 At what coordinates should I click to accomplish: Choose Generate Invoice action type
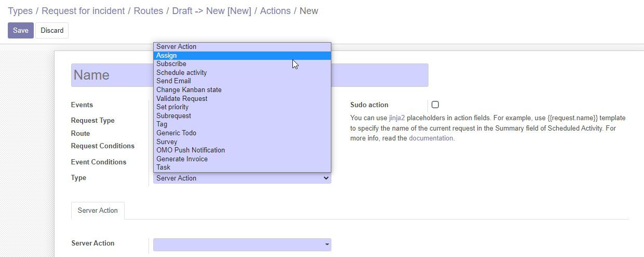(x=242, y=159)
